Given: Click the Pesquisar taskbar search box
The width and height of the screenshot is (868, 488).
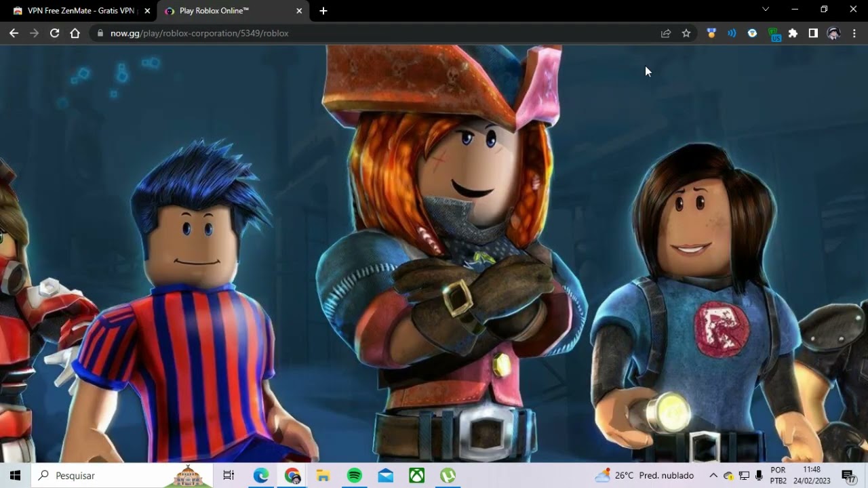Looking at the screenshot, I should tap(123, 476).
